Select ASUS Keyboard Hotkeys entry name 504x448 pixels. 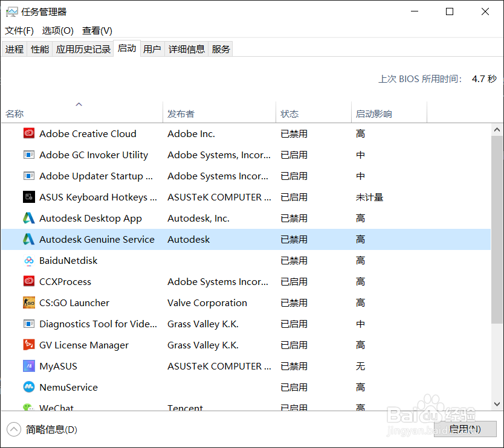coord(98,197)
